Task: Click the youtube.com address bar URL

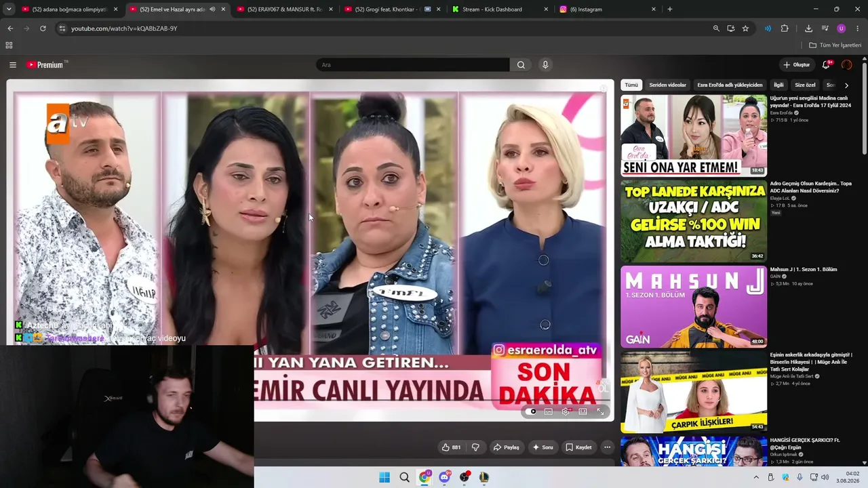Action: point(124,28)
